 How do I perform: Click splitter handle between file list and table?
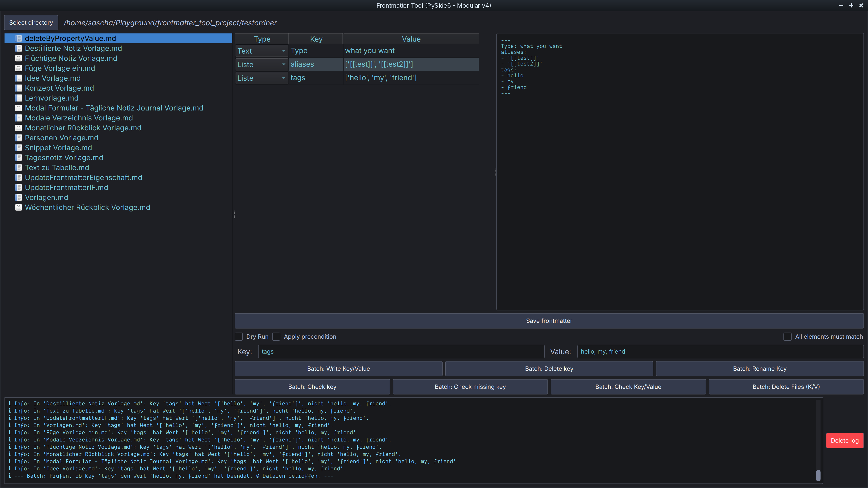point(234,214)
